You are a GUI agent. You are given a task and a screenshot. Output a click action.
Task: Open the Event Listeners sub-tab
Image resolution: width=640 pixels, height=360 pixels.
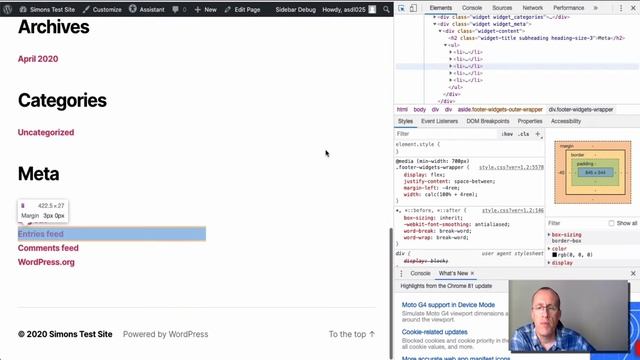(x=440, y=121)
